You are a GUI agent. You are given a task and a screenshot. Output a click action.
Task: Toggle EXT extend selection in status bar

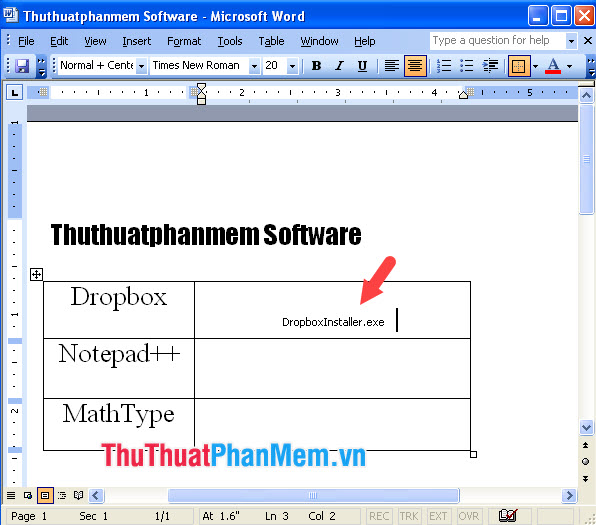[x=438, y=516]
